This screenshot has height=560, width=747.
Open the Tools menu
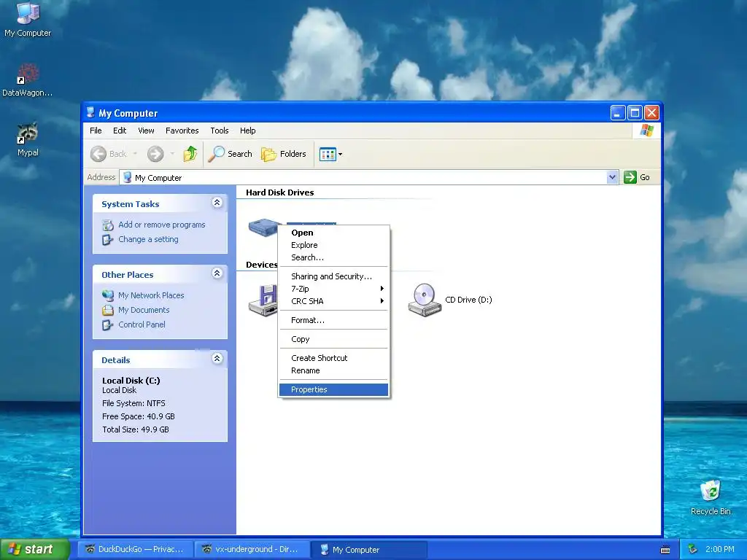point(219,131)
